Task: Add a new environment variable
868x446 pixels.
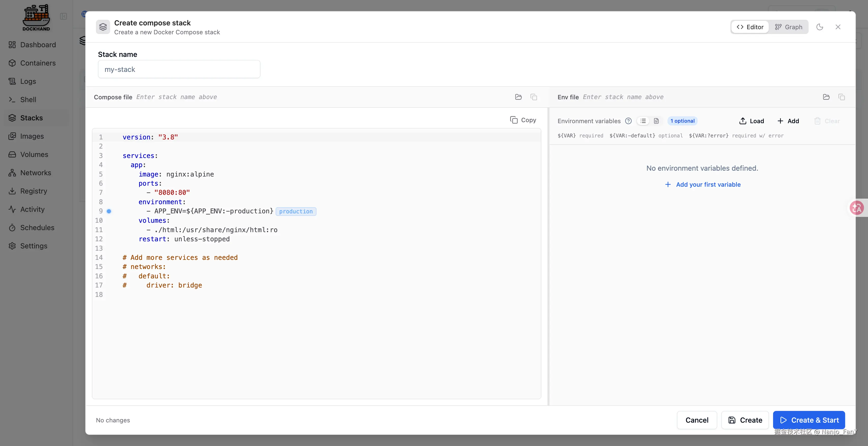Action: (788, 121)
